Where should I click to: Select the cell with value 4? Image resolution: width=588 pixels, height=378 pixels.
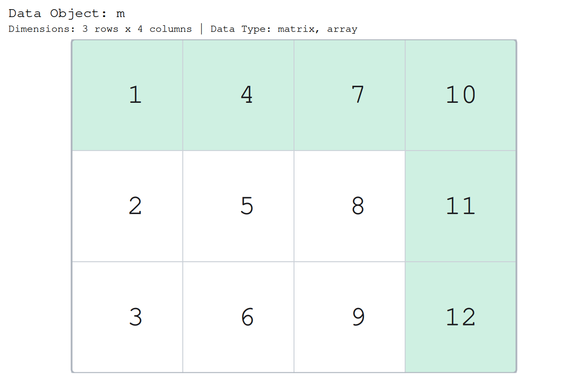tap(238, 95)
